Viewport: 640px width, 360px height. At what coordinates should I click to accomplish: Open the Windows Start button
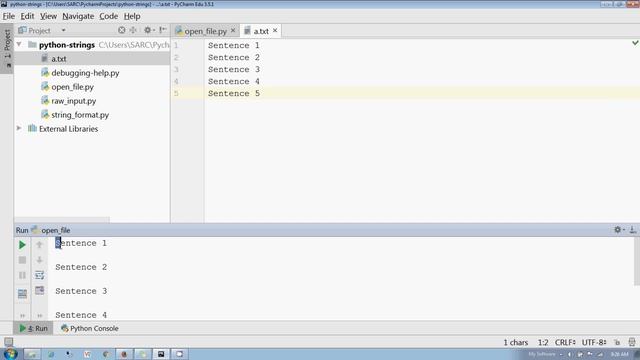[10, 353]
